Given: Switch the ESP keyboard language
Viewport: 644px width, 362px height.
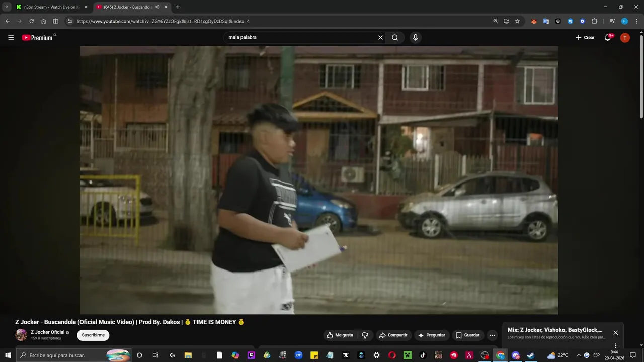Looking at the screenshot, I should point(597,355).
